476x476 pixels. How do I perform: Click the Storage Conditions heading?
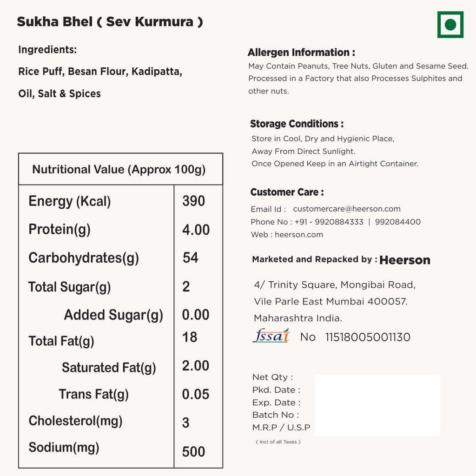(x=297, y=124)
